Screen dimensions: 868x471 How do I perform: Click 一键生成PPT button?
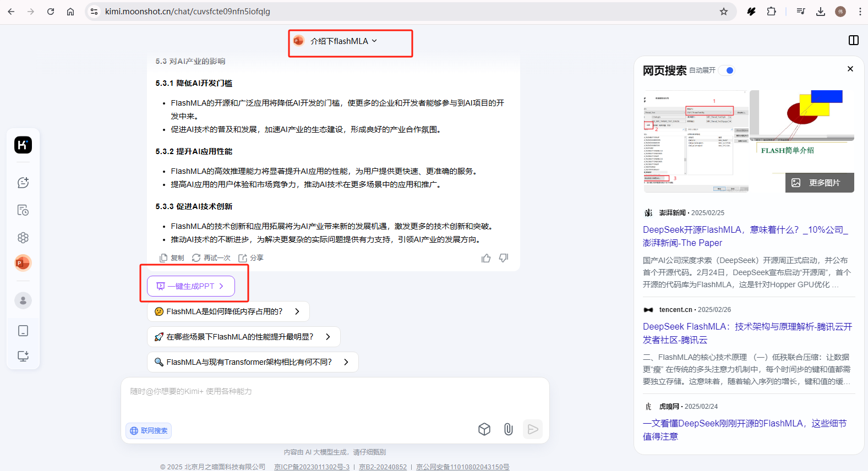191,286
